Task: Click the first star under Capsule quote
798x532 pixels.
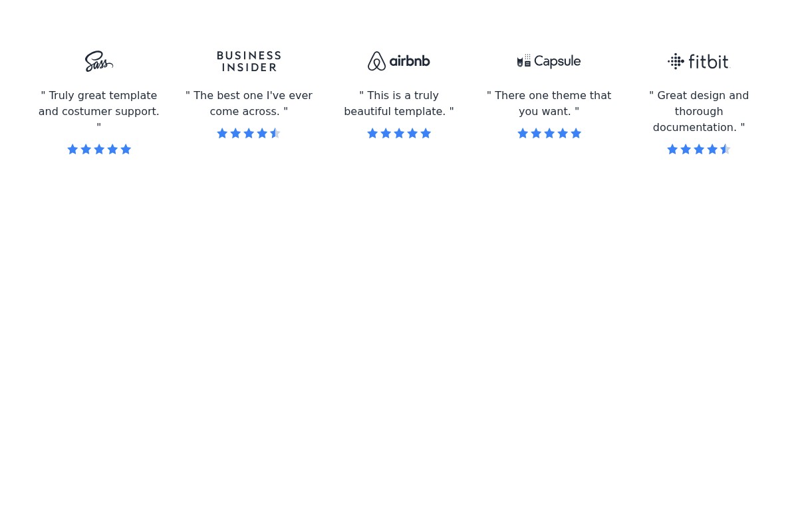Action: pos(523,134)
